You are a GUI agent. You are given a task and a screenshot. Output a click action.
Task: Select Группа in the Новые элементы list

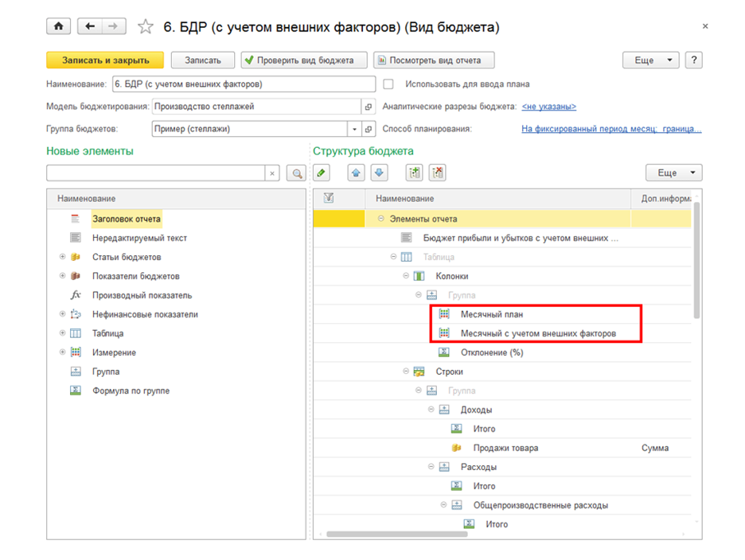pos(106,371)
